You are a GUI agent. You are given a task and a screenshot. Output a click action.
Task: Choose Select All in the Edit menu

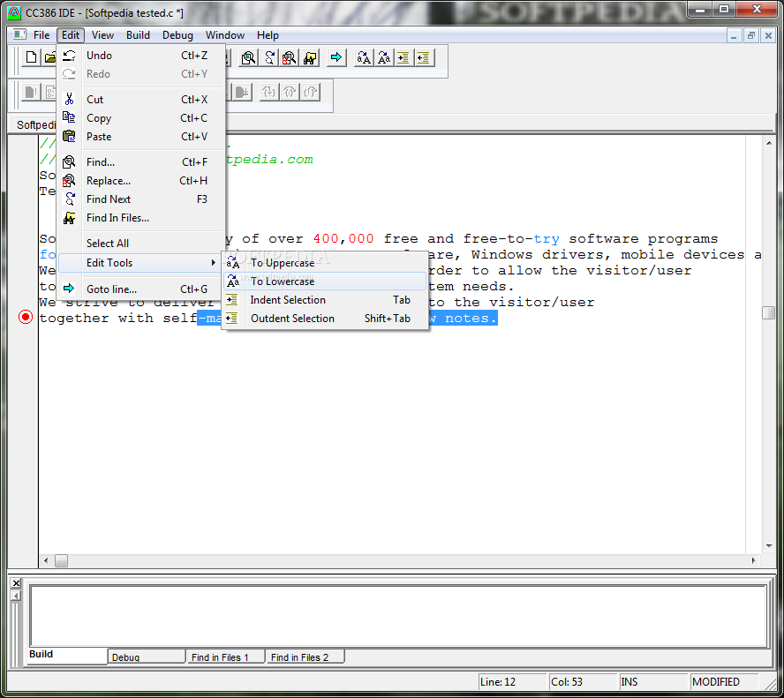pyautogui.click(x=140, y=244)
